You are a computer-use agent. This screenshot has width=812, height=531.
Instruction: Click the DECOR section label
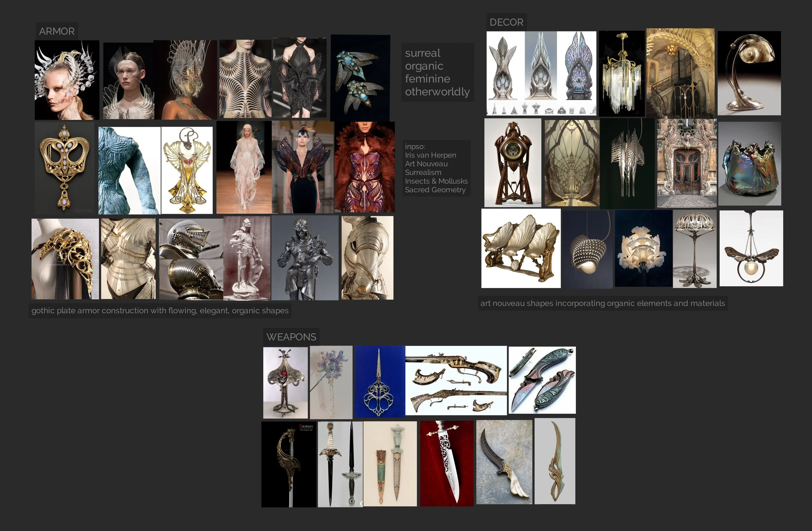[x=506, y=22]
